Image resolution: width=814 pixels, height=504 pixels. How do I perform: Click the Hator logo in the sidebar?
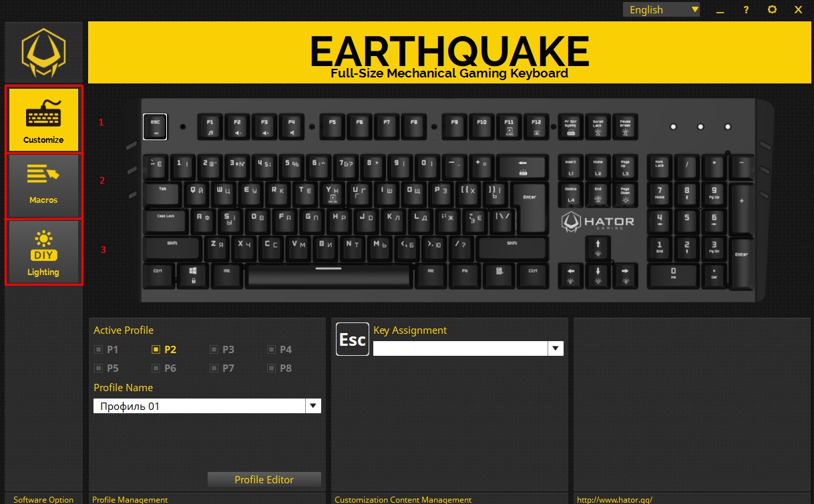[43, 52]
